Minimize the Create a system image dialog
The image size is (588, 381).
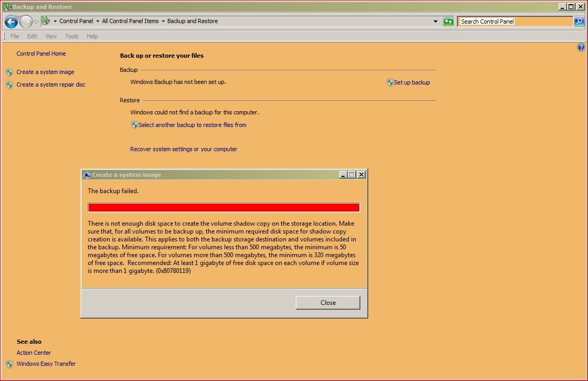click(343, 175)
